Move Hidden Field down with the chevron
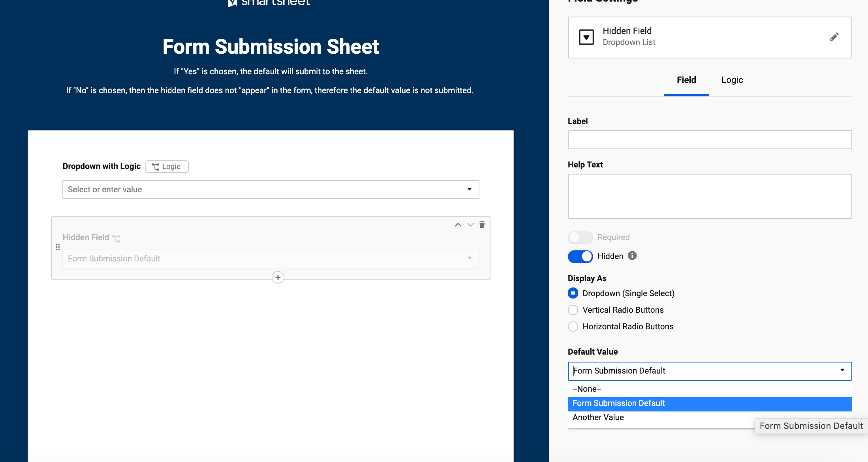The height and width of the screenshot is (462, 868). click(x=470, y=225)
